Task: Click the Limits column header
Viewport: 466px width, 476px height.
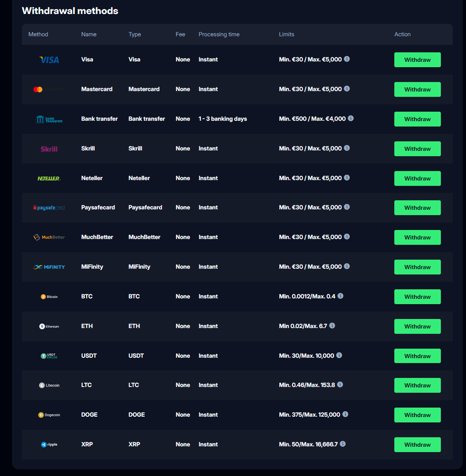Action: click(x=286, y=34)
